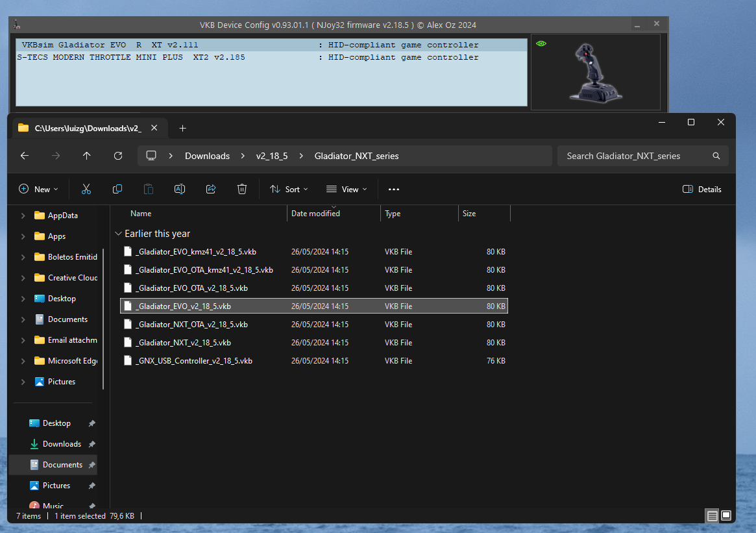Select _Gladiator_EVO_OTA_kmz41_v2_18_5.vkb file
Screen dimensions: 756x533
tap(314, 270)
